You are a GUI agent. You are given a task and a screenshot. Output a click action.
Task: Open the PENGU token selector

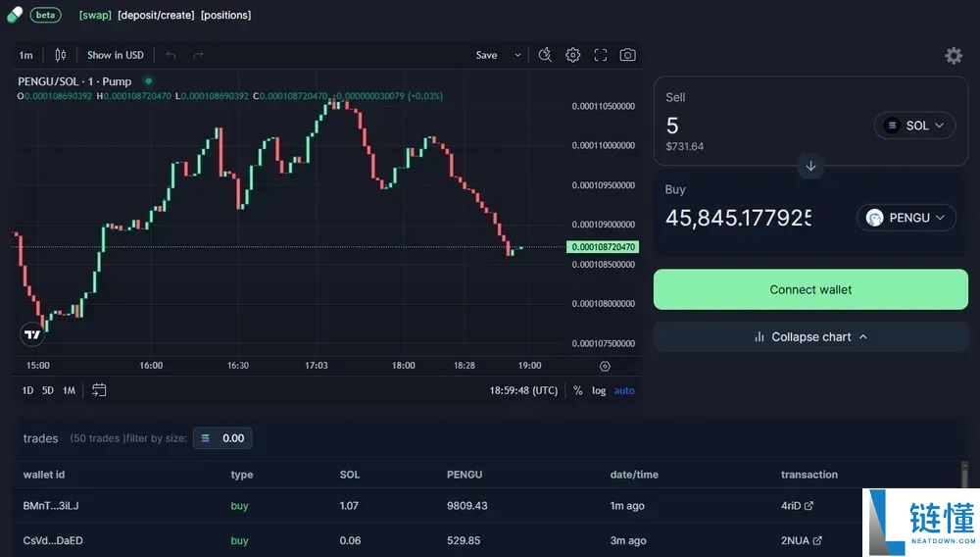click(x=906, y=218)
